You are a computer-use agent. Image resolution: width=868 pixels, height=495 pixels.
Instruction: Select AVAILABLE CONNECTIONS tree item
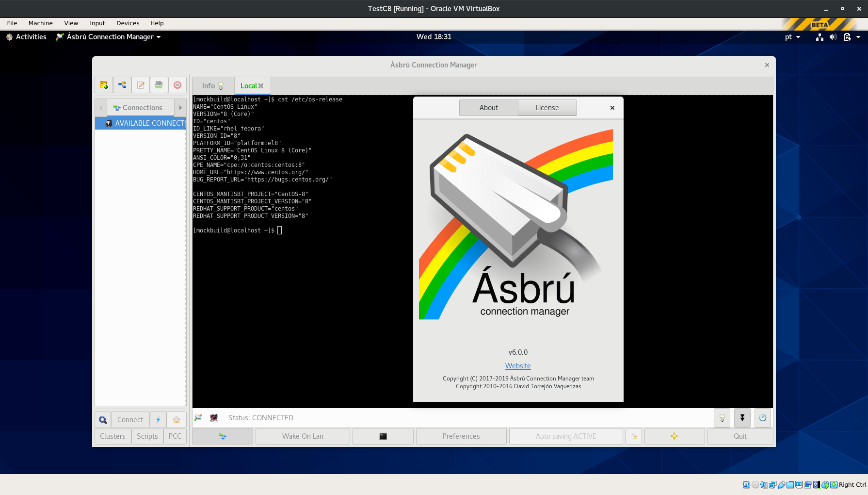click(x=141, y=123)
